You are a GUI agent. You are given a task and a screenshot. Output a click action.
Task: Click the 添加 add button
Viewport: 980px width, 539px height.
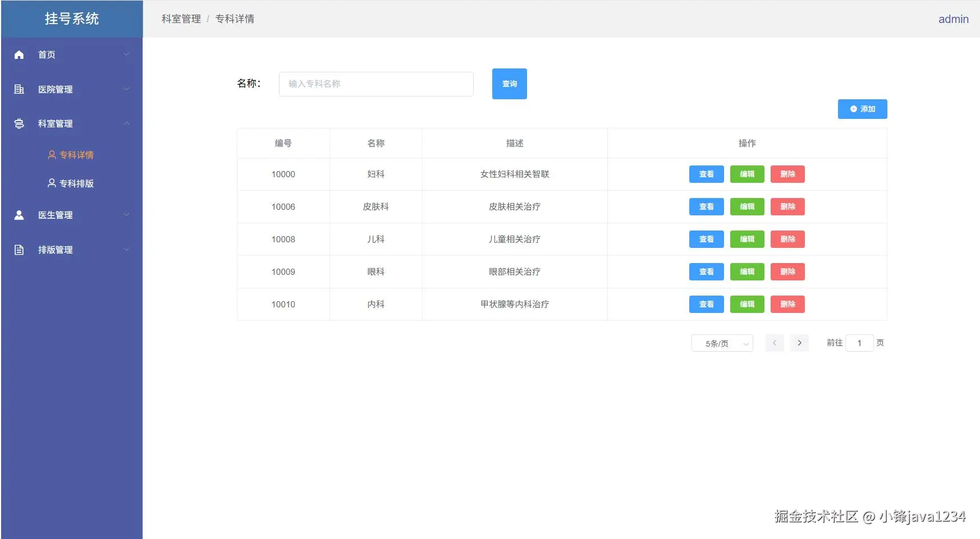click(x=863, y=109)
